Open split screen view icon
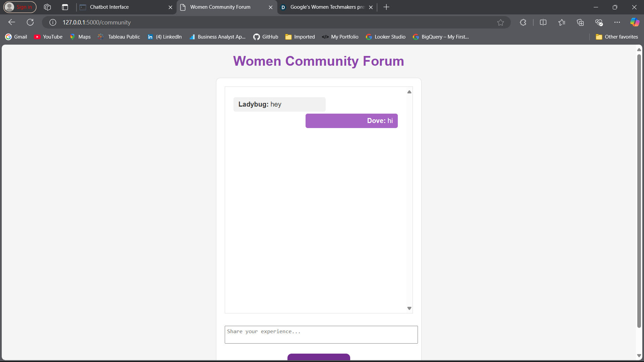644x362 pixels. click(x=543, y=22)
